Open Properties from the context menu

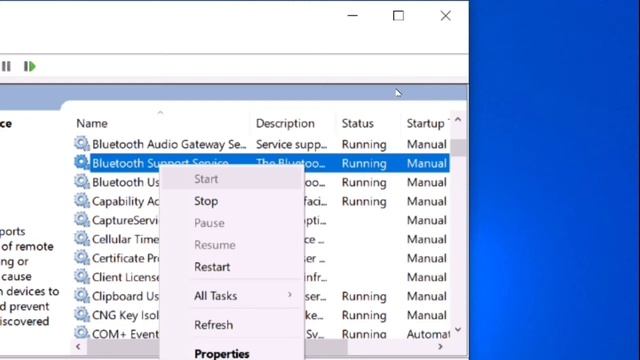click(x=232, y=353)
